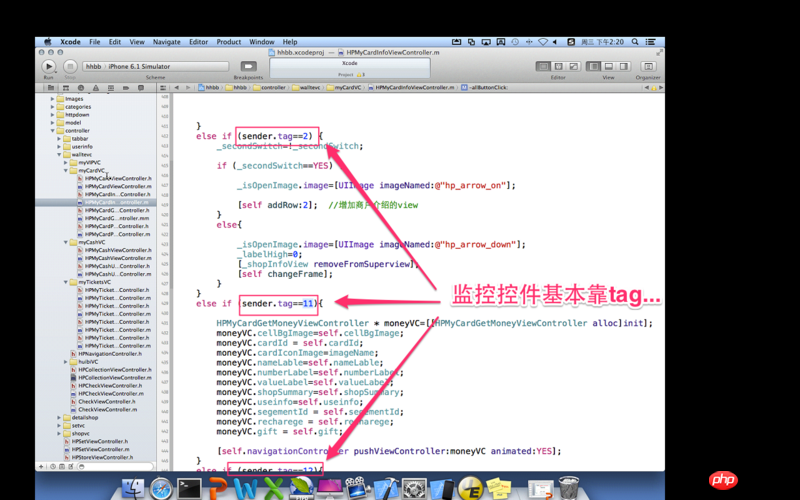This screenshot has width=800, height=500.
Task: Show the Debug navigator tab
Action: point(111,88)
